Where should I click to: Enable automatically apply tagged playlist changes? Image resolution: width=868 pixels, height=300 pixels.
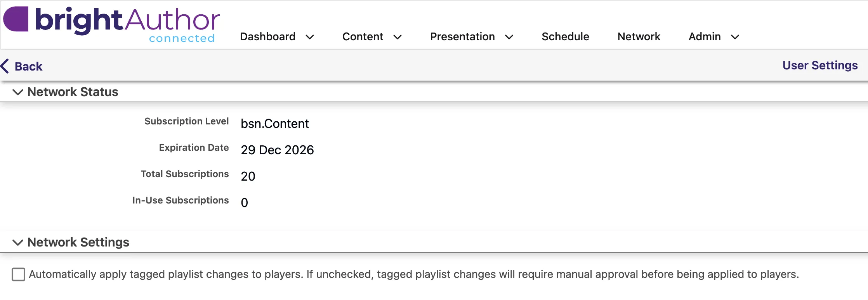[18, 274]
